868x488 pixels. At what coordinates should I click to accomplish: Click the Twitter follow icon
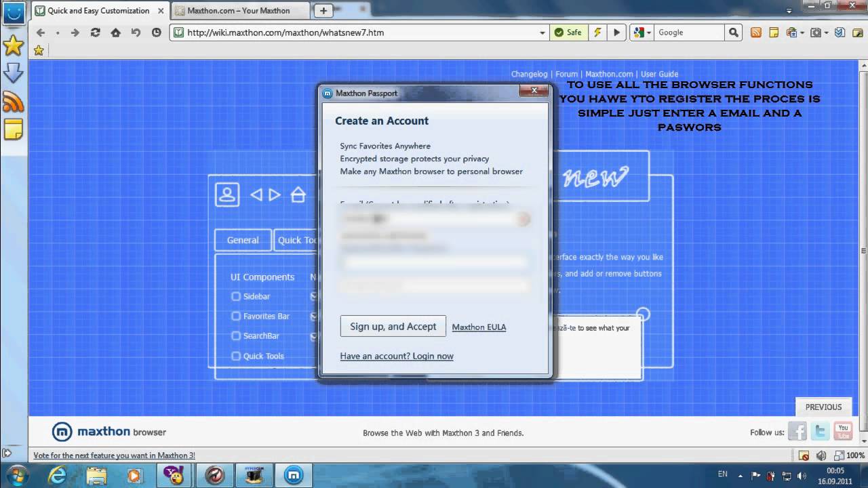pos(821,432)
